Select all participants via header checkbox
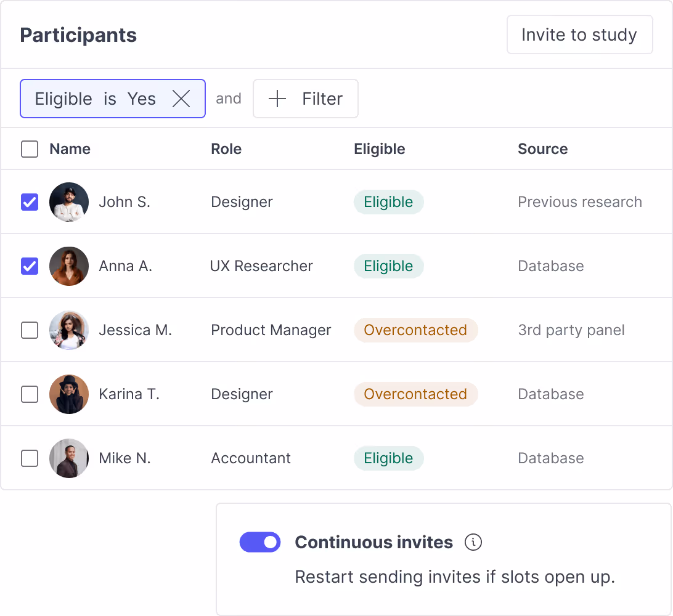The width and height of the screenshot is (673, 616). point(29,148)
